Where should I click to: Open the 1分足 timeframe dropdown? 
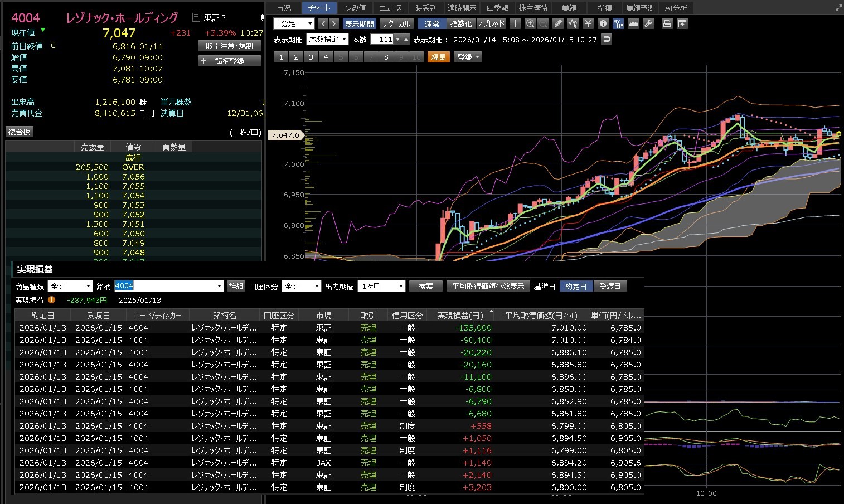pos(294,23)
